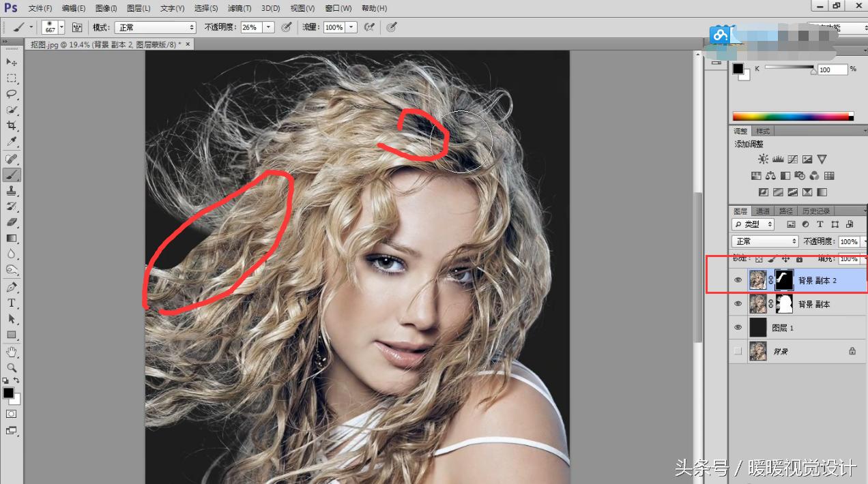This screenshot has height=484, width=868.
Task: Open the layer filter 类型 dropdown
Action: point(754,224)
